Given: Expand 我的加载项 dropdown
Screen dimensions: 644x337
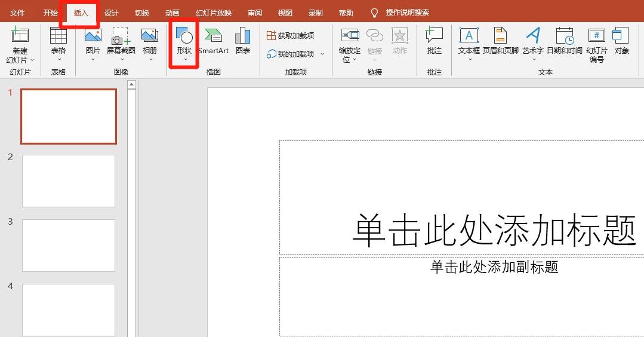Looking at the screenshot, I should (322, 54).
